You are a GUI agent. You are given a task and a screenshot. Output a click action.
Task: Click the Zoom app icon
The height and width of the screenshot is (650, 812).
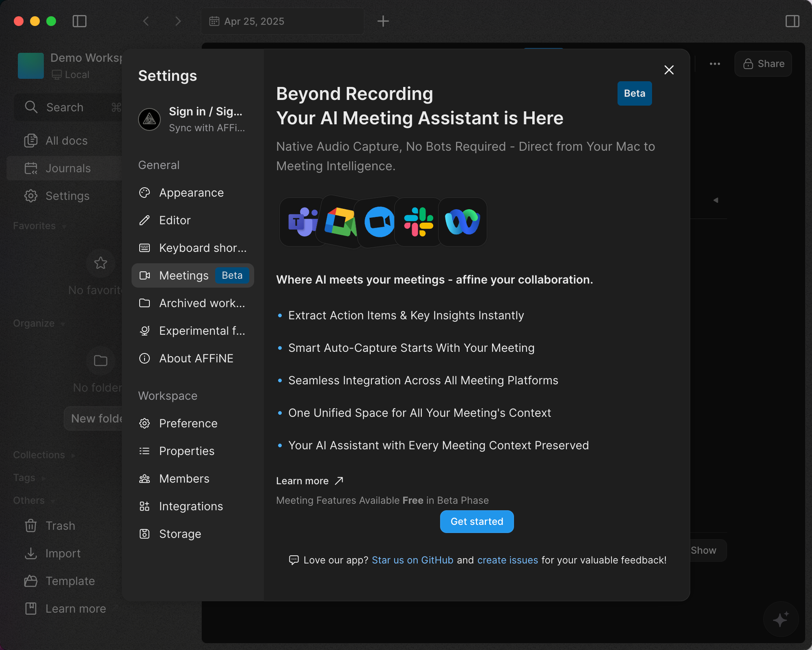point(379,222)
